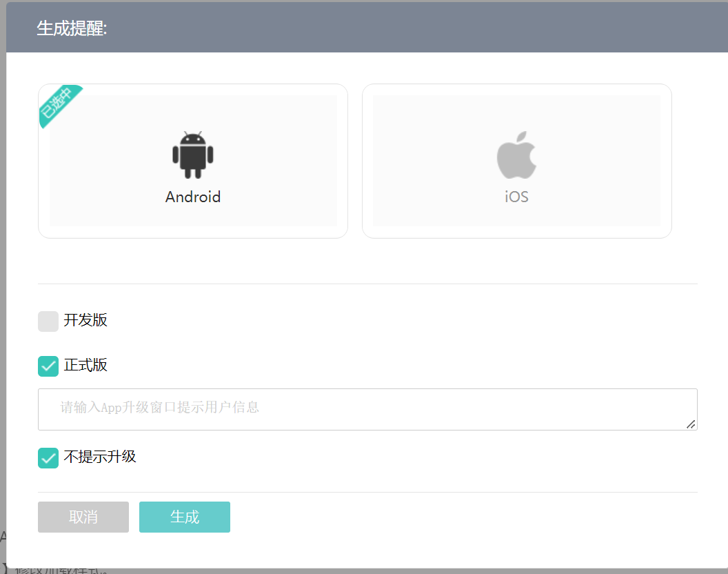Select the Android robot icon
Screen dimensions: 728x574
coord(192,155)
